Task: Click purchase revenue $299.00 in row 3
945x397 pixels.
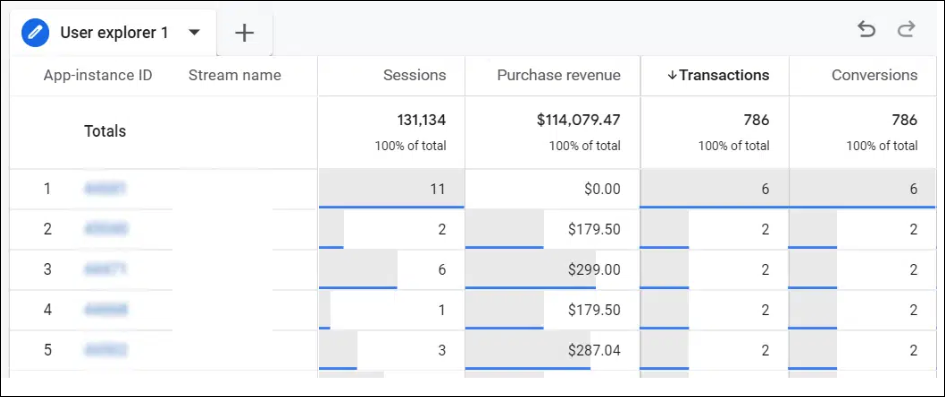Action: [x=594, y=270]
